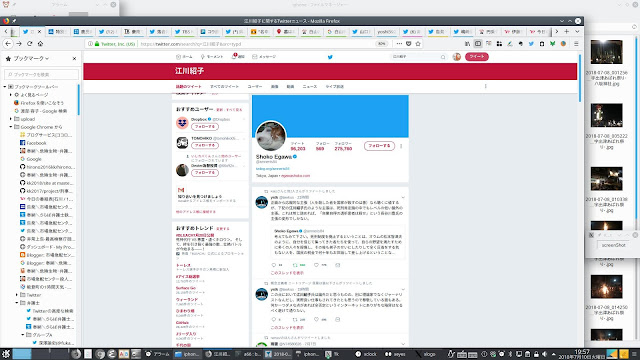Follow the TOMOHIKO suggested user
Viewport: 640px width, 360px height.
pyautogui.click(x=204, y=145)
